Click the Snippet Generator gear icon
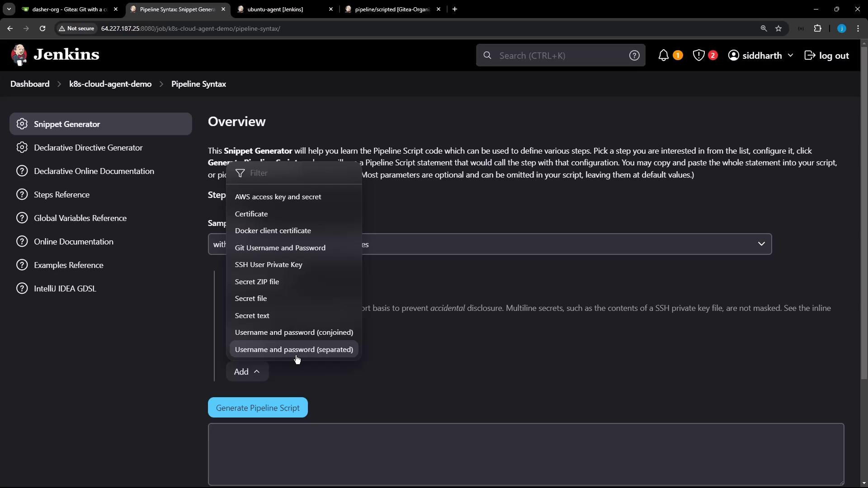 22,124
